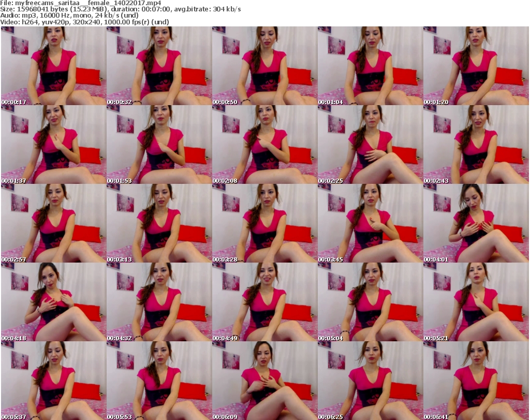Pick the 00:04:32 thumbnail
The image size is (530, 420).
pyautogui.click(x=159, y=302)
